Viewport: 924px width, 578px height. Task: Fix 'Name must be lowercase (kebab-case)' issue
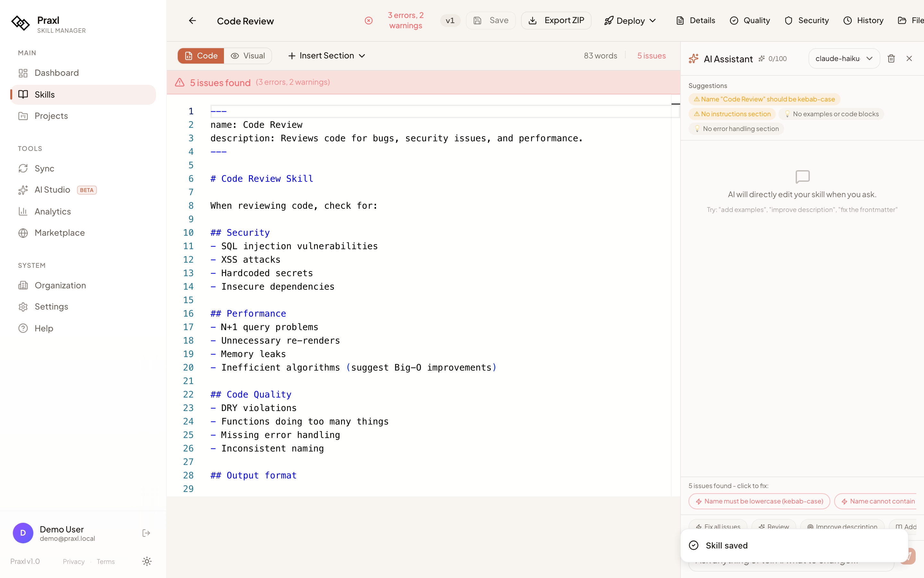(x=759, y=501)
